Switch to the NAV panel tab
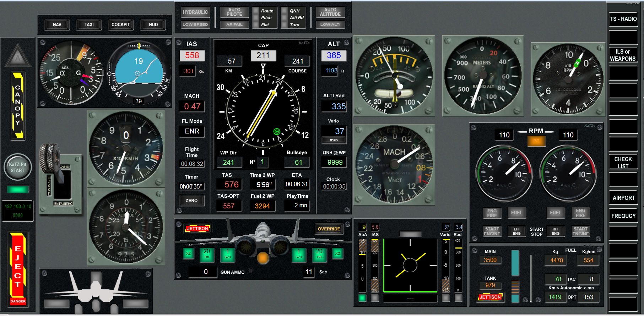Screen dimensions: 644x316 pyautogui.click(x=57, y=24)
